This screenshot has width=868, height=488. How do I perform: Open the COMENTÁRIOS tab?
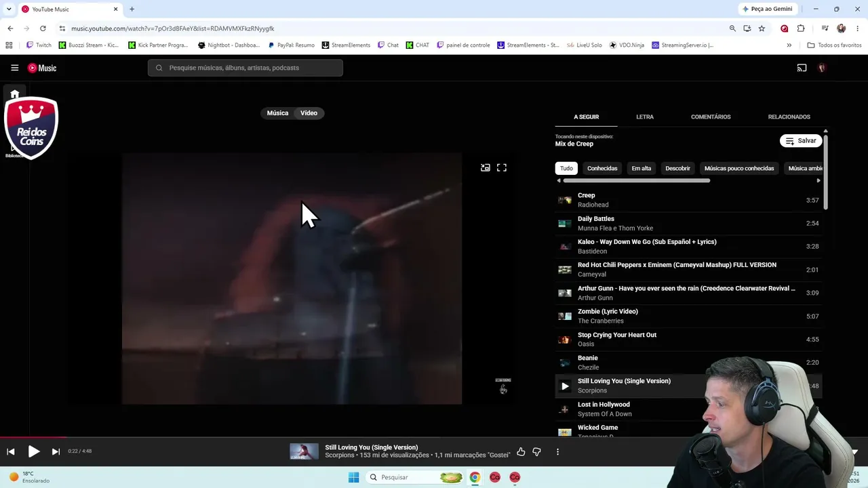pyautogui.click(x=711, y=117)
